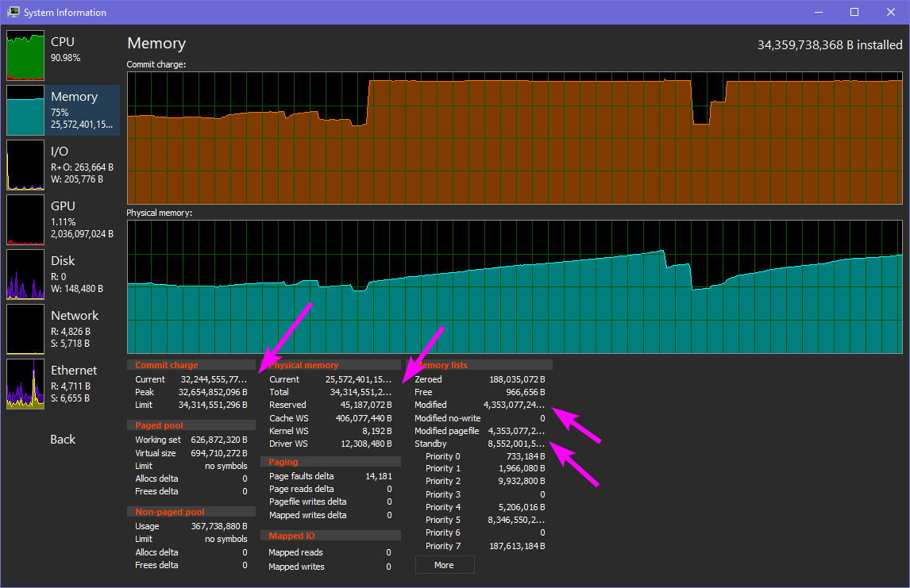Open the I/O graph thumbnail
910x588 pixels.
[25, 165]
